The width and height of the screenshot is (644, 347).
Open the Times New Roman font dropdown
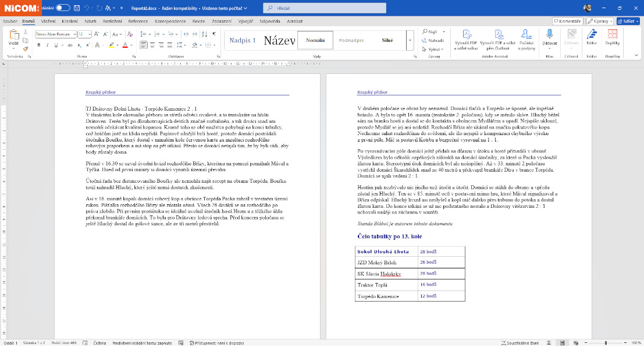click(73, 34)
